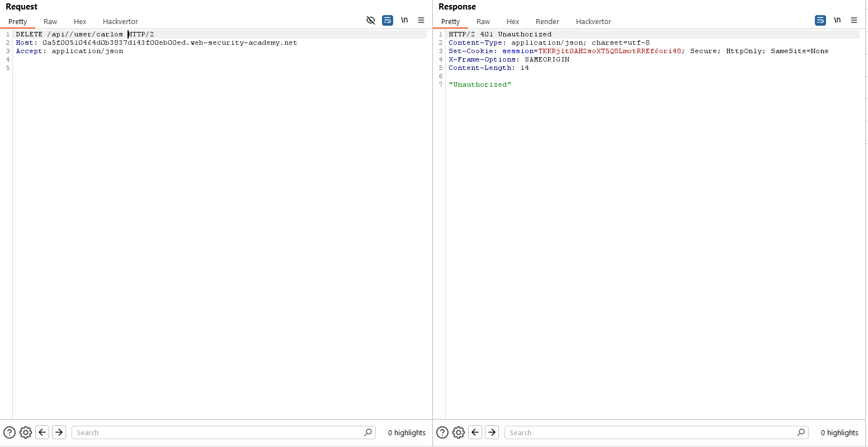
Task: Toggle hidden characters eye icon in Request
Action: 370,20
